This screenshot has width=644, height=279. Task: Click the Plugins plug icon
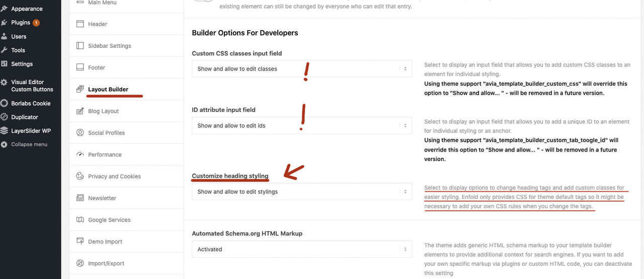click(5, 23)
